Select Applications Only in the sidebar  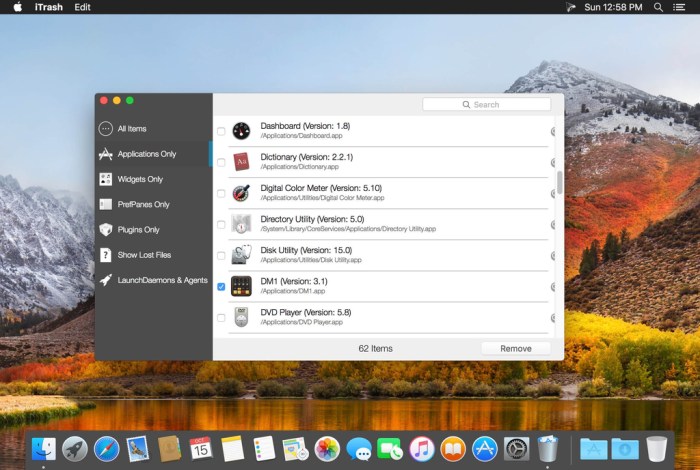point(146,154)
